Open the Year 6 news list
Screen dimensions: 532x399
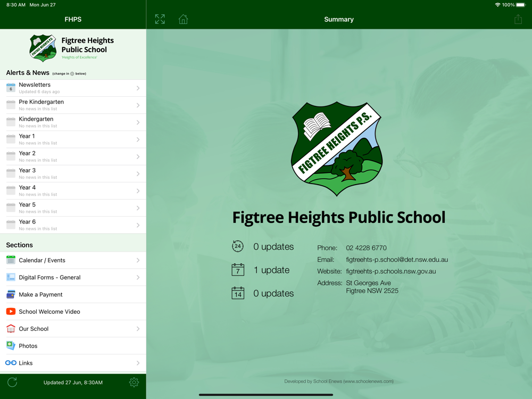point(73,225)
